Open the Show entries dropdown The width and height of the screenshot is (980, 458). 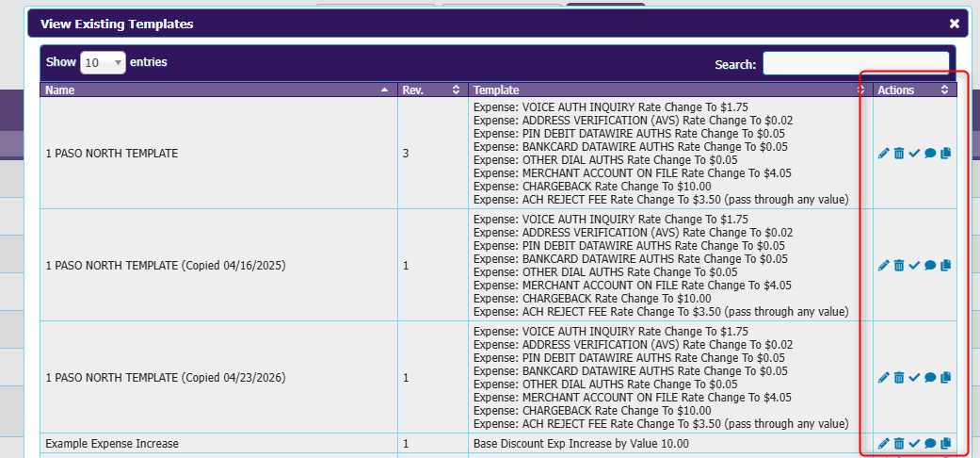click(x=104, y=62)
